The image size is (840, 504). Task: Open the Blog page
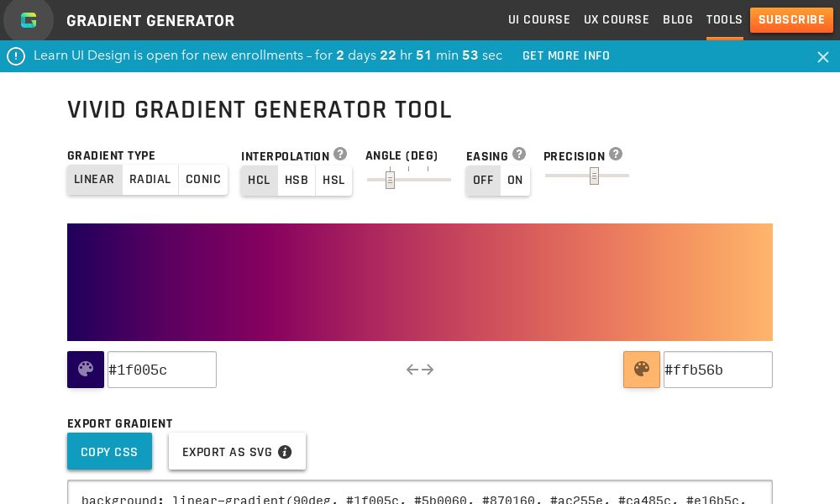(x=678, y=19)
